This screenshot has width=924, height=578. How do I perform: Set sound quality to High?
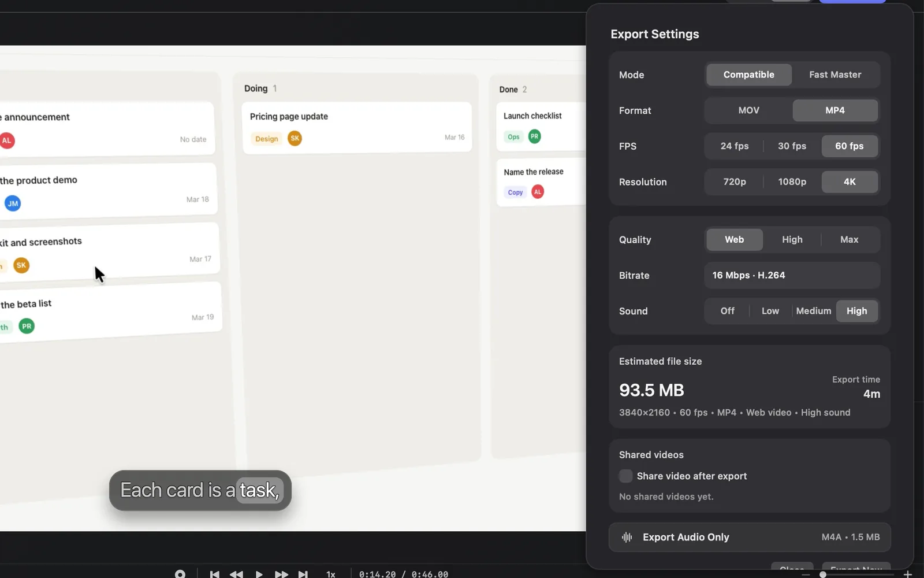tap(857, 311)
